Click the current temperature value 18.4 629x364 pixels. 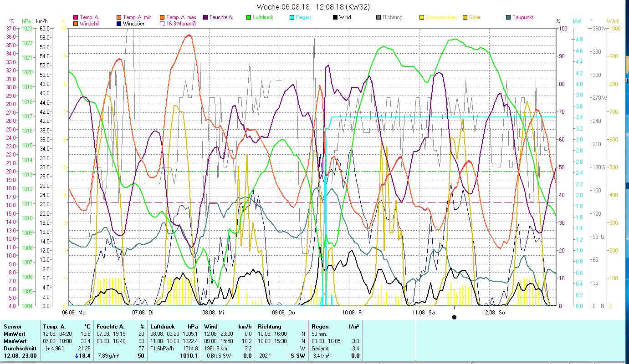(85, 356)
